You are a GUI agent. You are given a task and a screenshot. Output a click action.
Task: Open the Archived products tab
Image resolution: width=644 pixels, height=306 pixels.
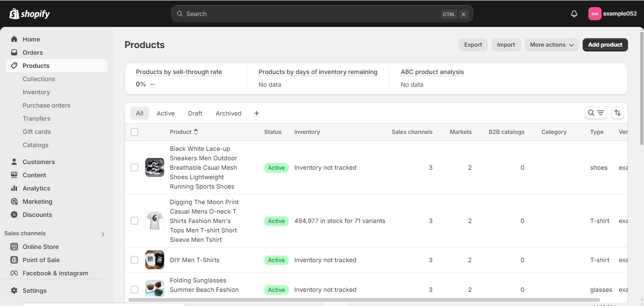[228, 113]
